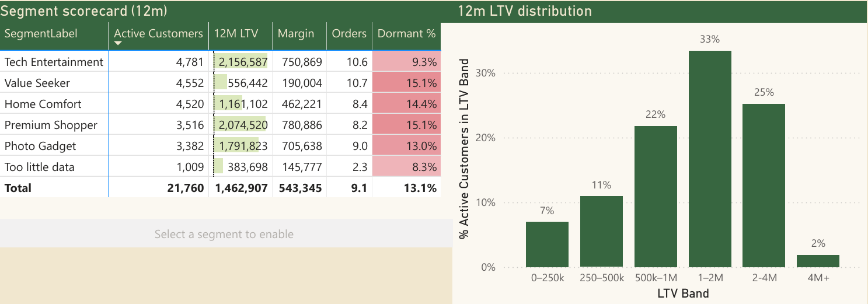Select the Tech Entertainment segment row
This screenshot has width=868, height=304.
pos(54,62)
